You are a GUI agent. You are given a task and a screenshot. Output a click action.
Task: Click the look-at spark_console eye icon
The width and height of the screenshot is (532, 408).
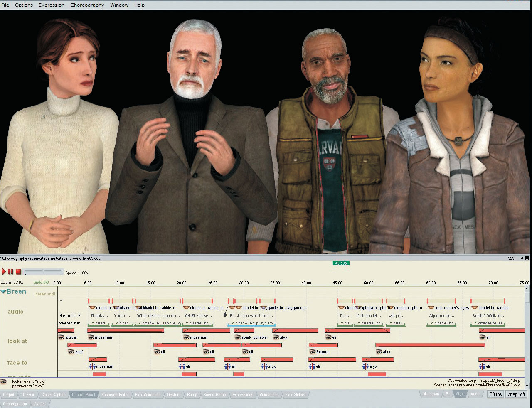[238, 337]
